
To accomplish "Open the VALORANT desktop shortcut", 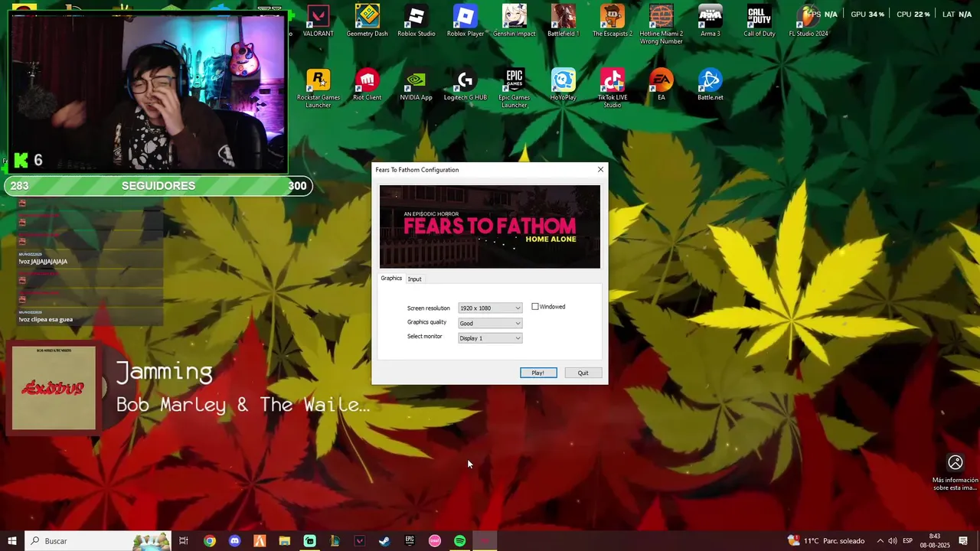I will coord(318,21).
